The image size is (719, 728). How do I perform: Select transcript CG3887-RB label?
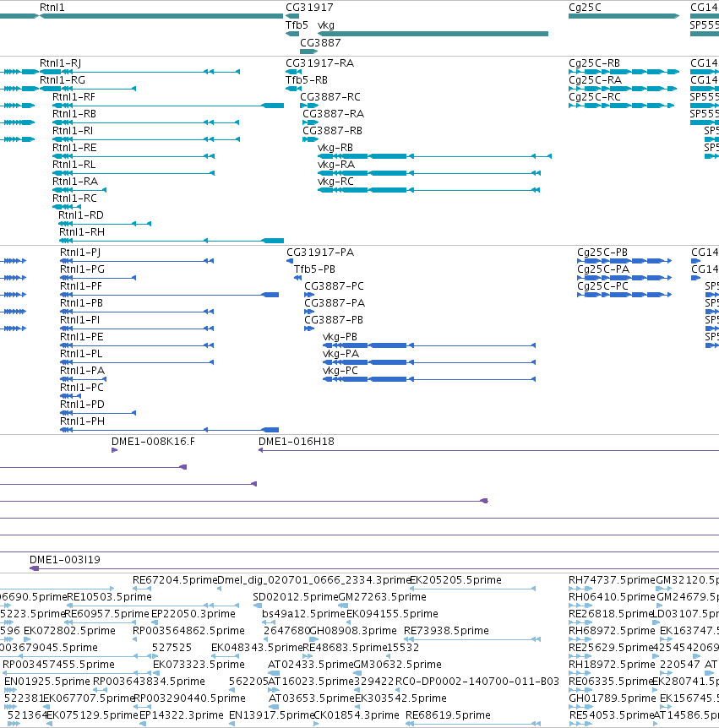(x=332, y=130)
